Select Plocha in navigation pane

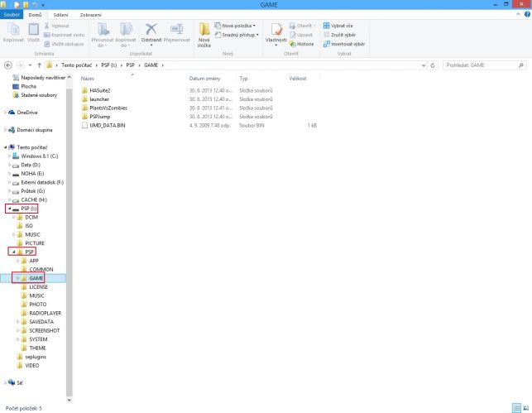tap(28, 86)
